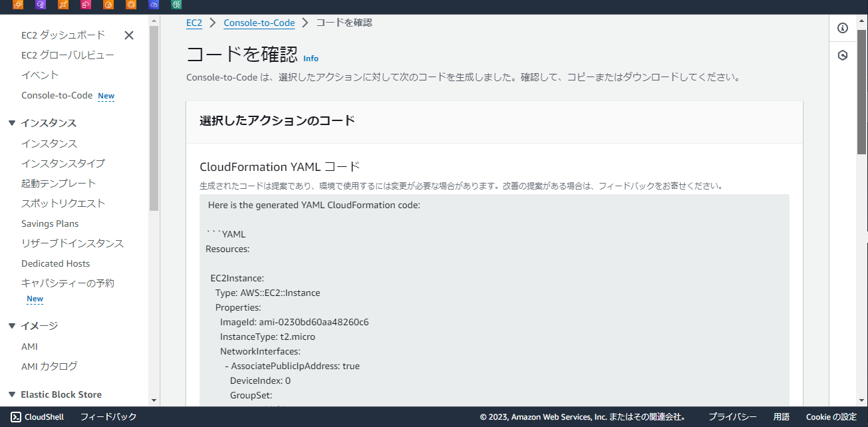The width and height of the screenshot is (868, 427).
Task: Collapse the イメージ section in the sidebar
Action: 11,325
